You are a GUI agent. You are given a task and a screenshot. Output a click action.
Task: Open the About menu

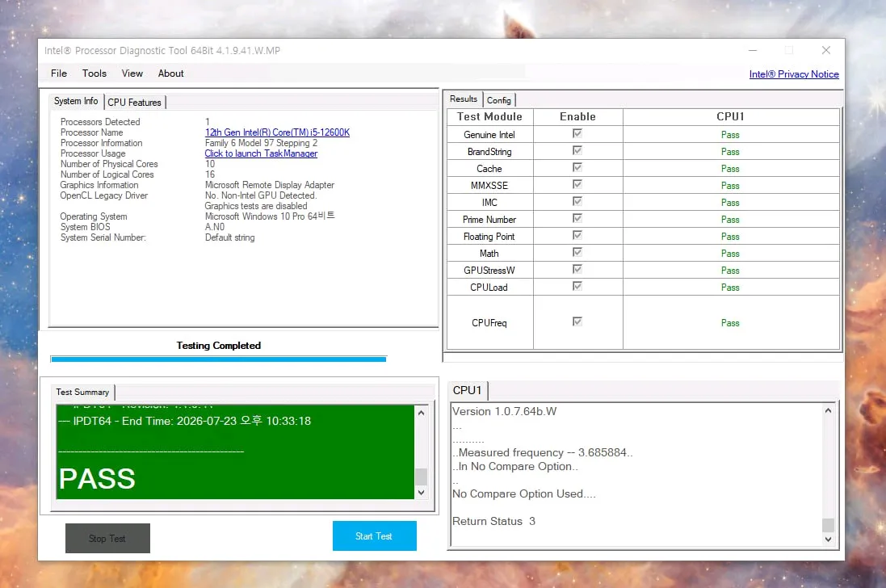pyautogui.click(x=170, y=73)
